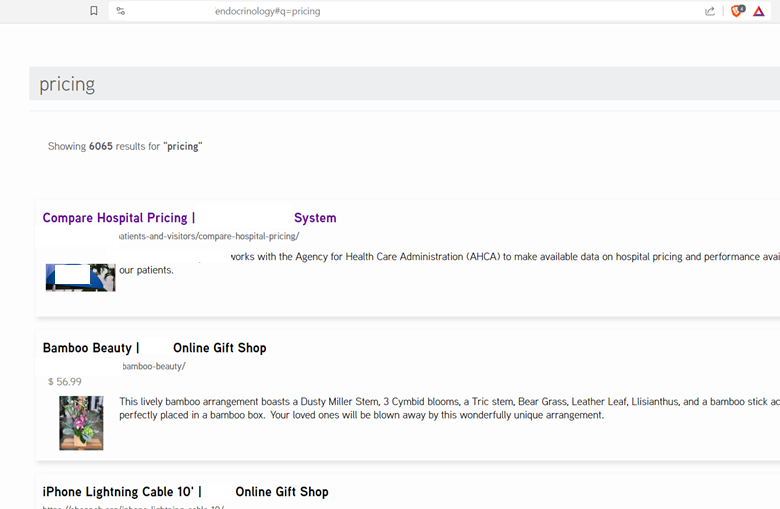This screenshot has height=509, width=780.
Task: Click the search field containing "pricing"
Action: coord(400,84)
